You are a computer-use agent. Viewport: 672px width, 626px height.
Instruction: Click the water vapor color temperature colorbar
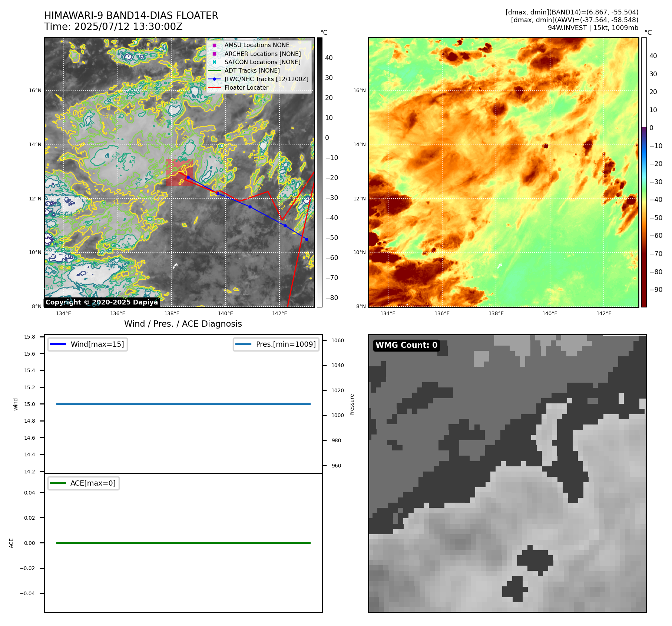(644, 172)
